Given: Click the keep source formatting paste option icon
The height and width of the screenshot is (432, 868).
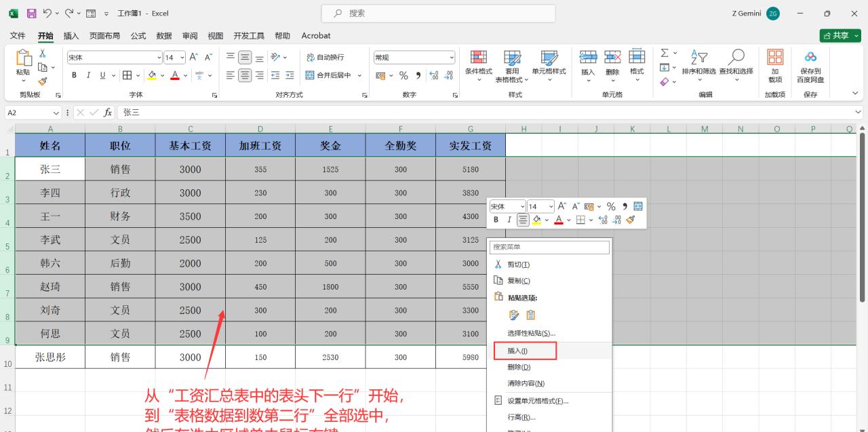Looking at the screenshot, I should 514,315.
